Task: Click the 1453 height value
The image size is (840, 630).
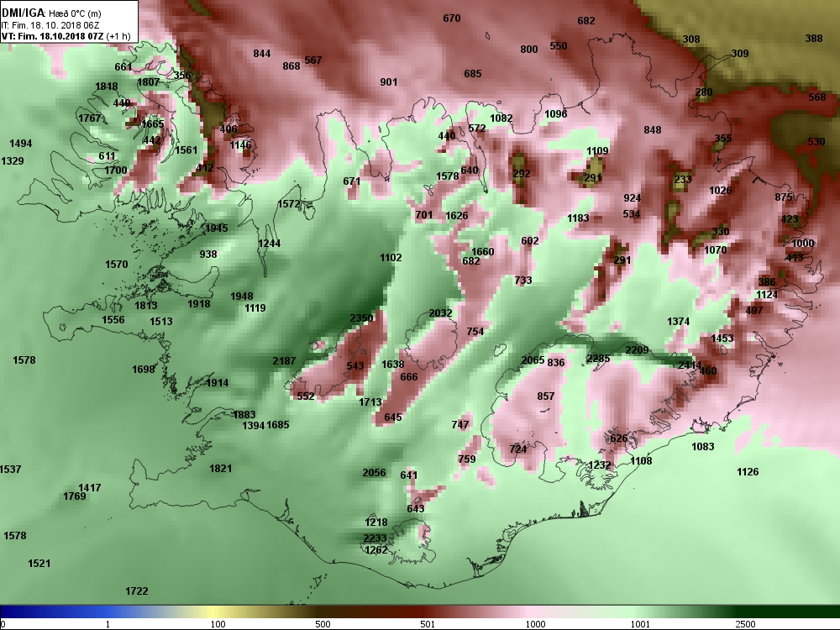Action: 722,339
